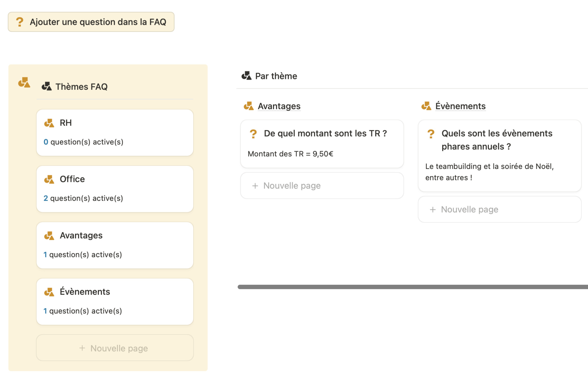Viewport: 588px width, 379px height.
Task: Click the shapes icon next to Office
Action: coord(49,179)
